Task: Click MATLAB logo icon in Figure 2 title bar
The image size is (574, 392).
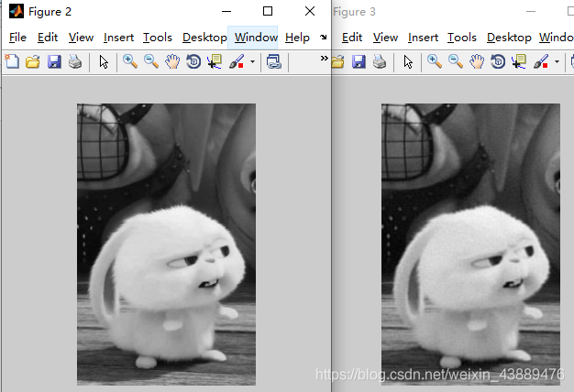Action: click(17, 11)
